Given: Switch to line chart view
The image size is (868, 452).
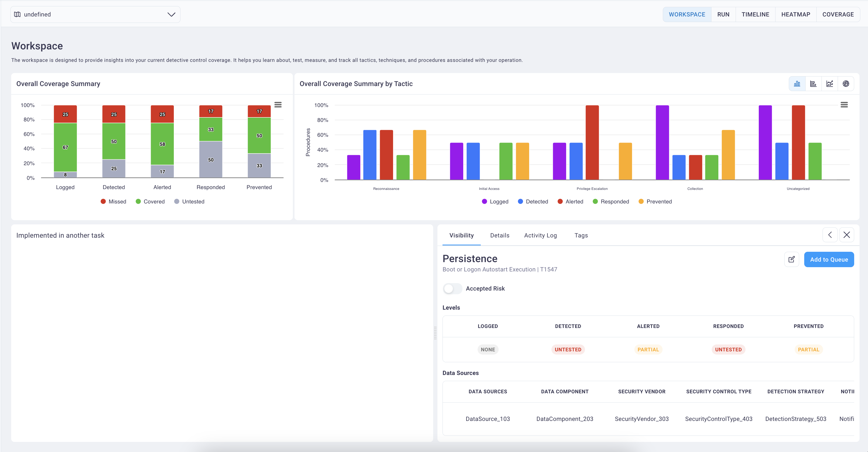Looking at the screenshot, I should [829, 84].
